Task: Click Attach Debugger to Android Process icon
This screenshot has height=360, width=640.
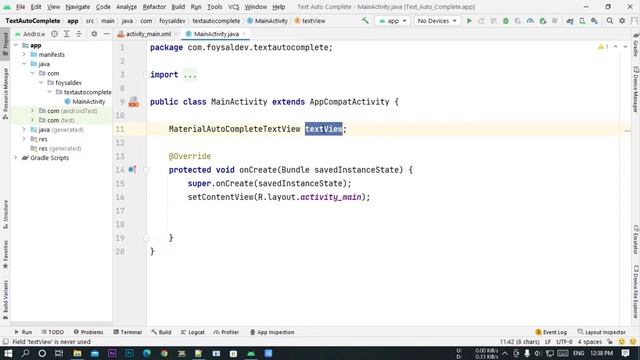Action: tap(542, 20)
